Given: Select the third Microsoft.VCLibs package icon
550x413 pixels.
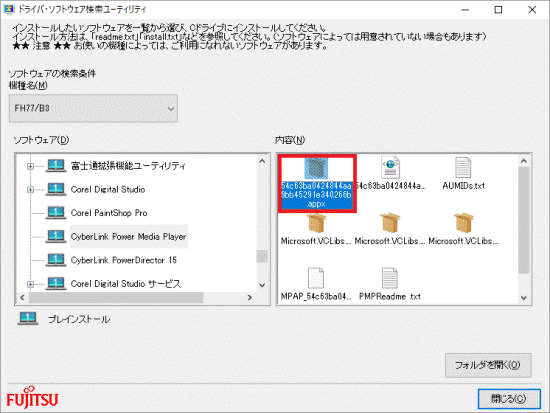Looking at the screenshot, I should coord(464,223).
